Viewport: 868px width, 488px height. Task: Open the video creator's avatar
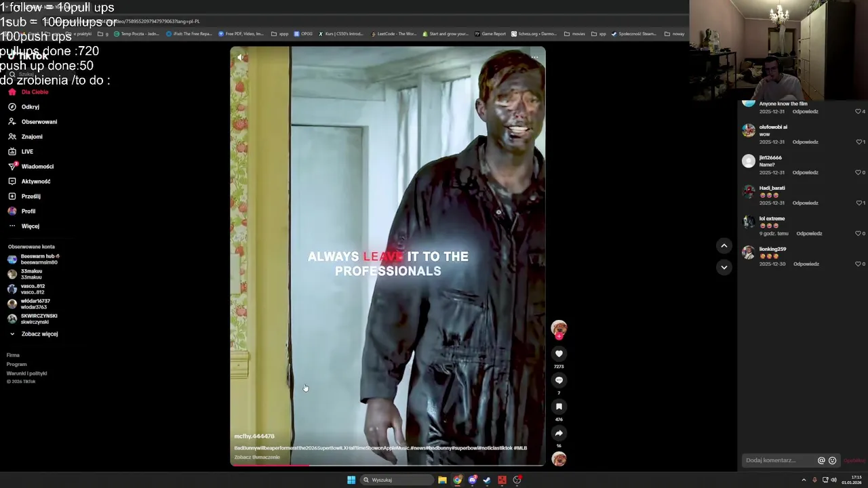559,328
